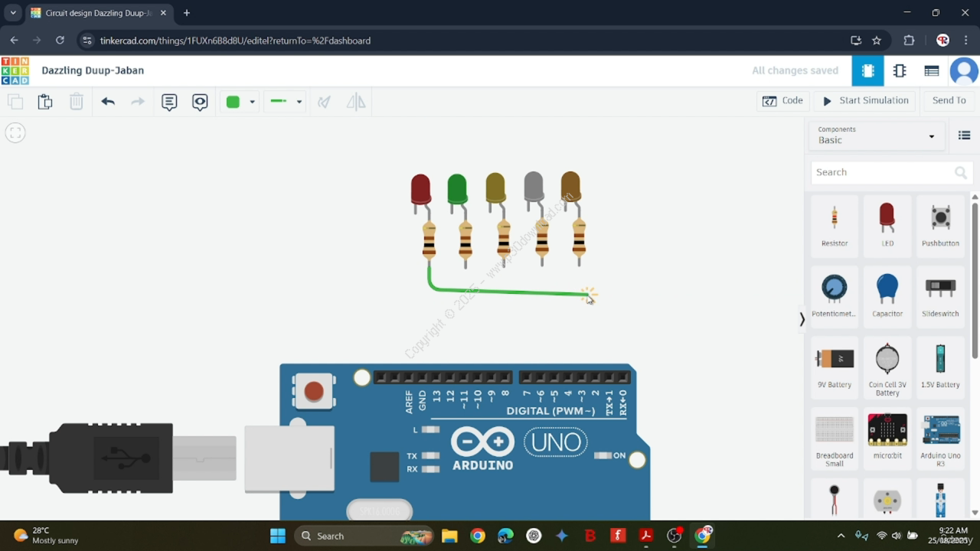The height and width of the screenshot is (551, 980).
Task: Select the Arduino Uno R3 component
Action: [x=940, y=439]
